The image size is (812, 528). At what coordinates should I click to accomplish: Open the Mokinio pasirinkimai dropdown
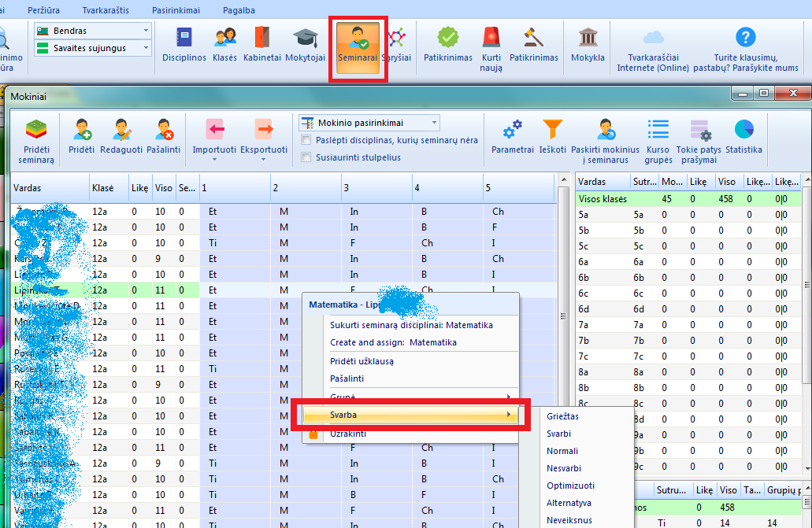[x=369, y=123]
